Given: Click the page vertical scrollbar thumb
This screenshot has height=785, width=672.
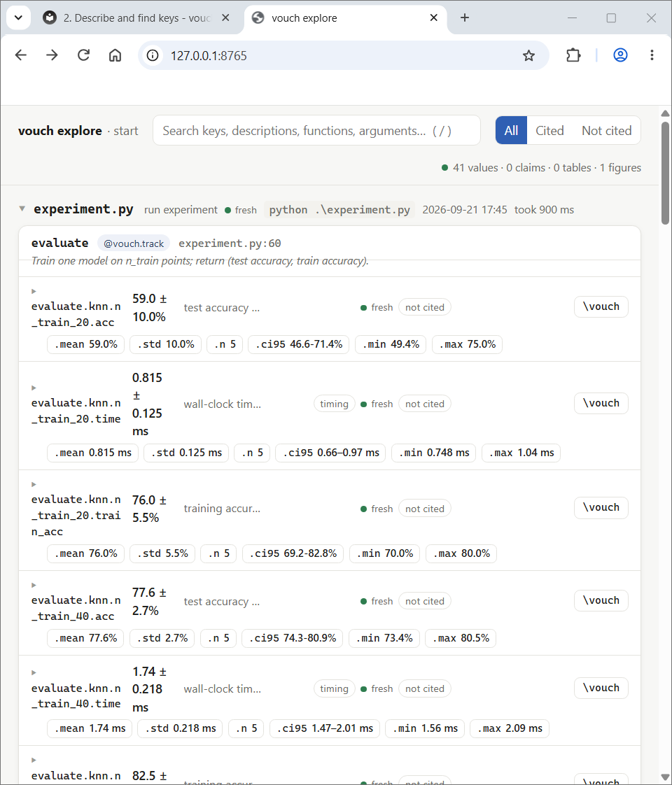Looking at the screenshot, I should point(665,173).
